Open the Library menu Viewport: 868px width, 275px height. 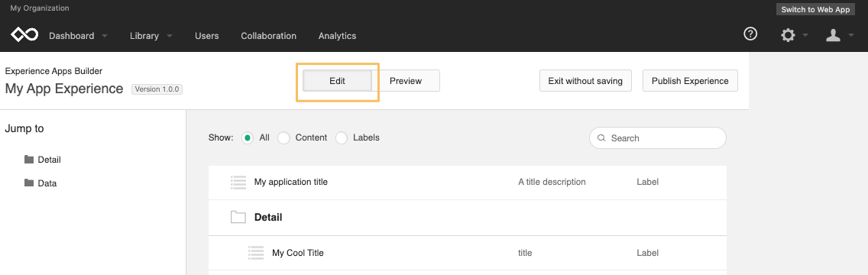[144, 35]
